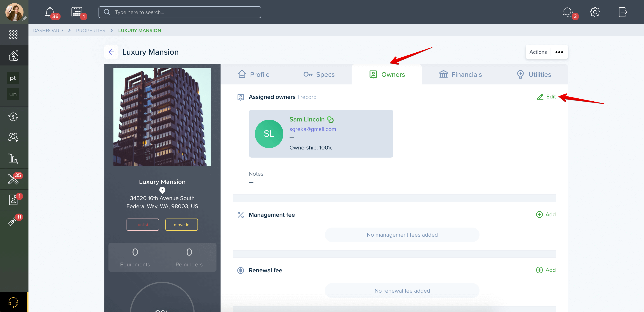
Task: Click the Luxury Mansion breadcrumb
Action: coord(139,30)
